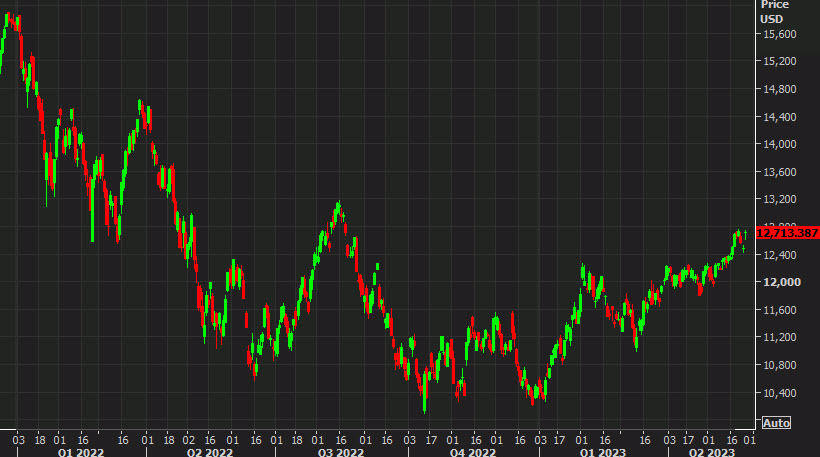
Task: Click the 10,400 price axis label
Action: (780, 393)
